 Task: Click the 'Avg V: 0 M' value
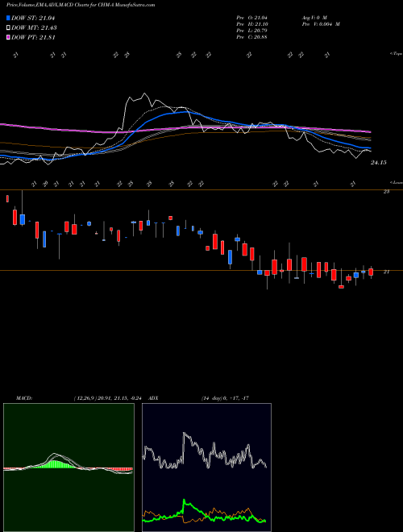click(x=314, y=18)
